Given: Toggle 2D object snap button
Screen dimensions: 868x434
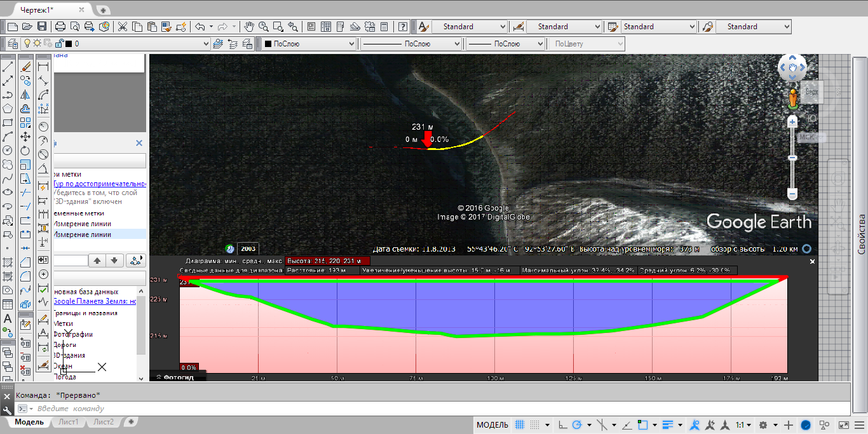Looking at the screenshot, I should coord(643,425).
